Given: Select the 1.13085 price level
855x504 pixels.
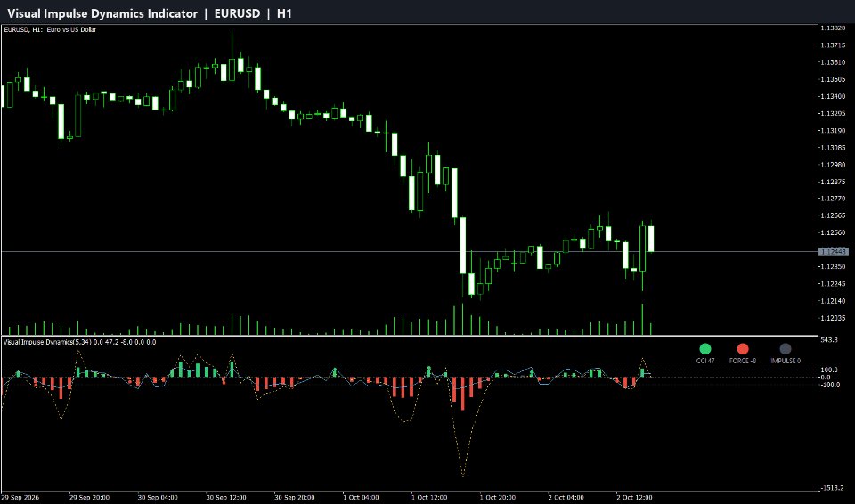Looking at the screenshot, I should pos(834,147).
